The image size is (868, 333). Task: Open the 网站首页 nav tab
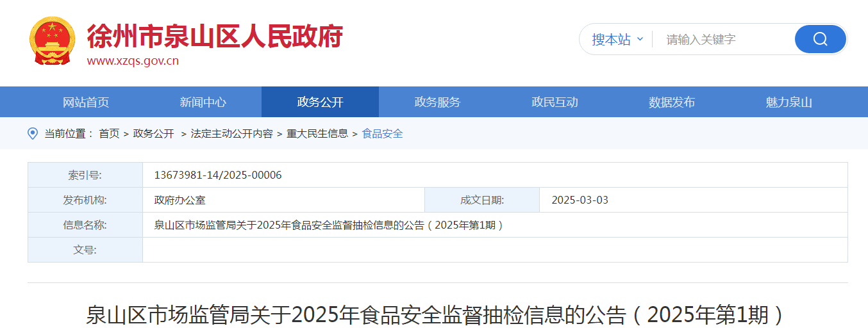[86, 102]
